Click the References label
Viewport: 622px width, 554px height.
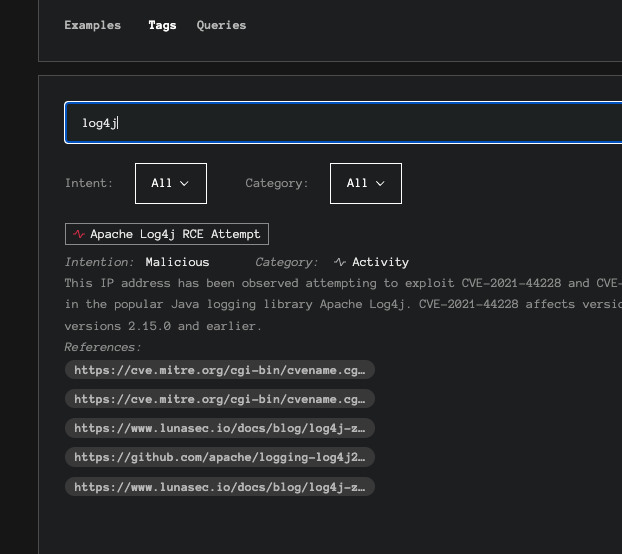click(x=103, y=347)
